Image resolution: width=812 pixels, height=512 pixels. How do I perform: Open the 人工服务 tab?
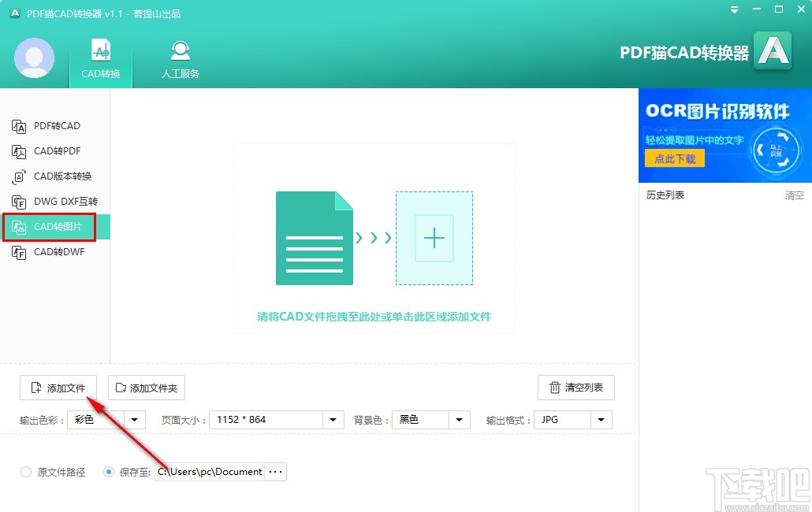[x=181, y=60]
